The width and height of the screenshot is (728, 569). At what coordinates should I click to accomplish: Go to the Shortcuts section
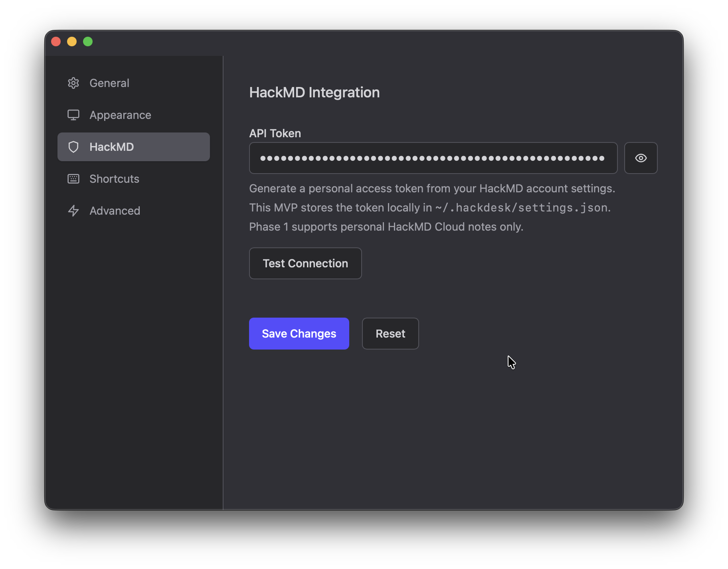pos(134,179)
